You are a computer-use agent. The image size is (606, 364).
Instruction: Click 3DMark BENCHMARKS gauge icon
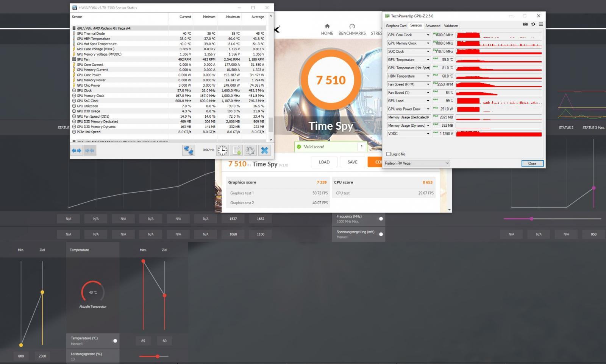click(352, 26)
